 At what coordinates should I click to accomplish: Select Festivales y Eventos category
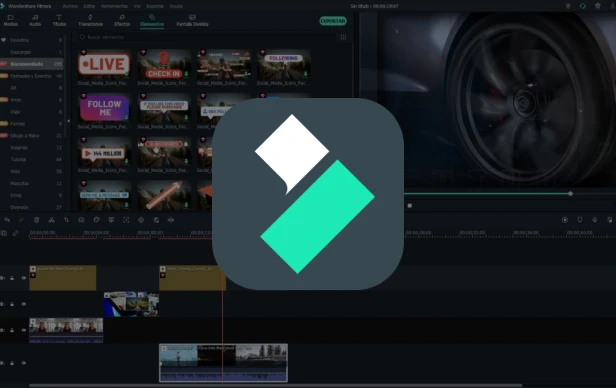[31, 76]
